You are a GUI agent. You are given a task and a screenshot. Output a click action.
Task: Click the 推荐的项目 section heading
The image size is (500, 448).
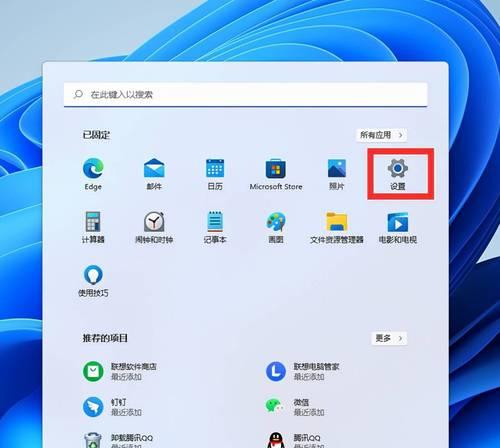[x=105, y=338]
